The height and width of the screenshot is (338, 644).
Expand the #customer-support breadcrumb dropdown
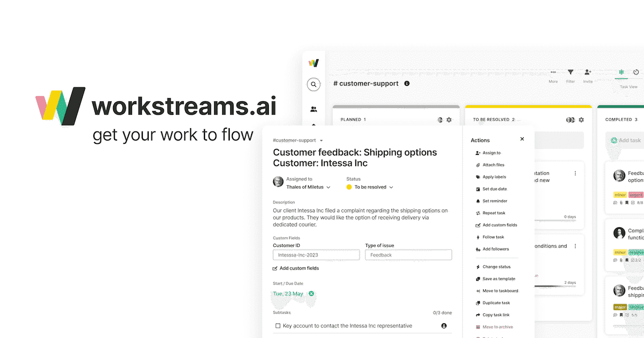point(321,141)
